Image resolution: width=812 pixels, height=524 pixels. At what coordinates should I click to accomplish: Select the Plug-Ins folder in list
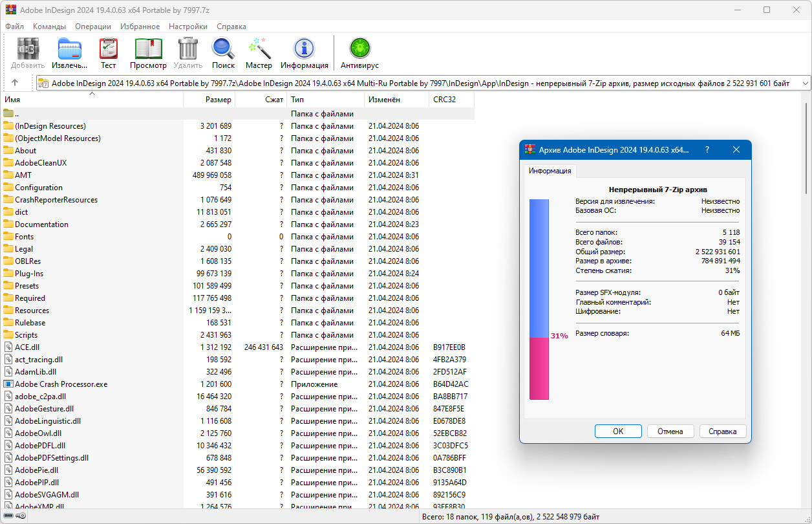pyautogui.click(x=29, y=274)
